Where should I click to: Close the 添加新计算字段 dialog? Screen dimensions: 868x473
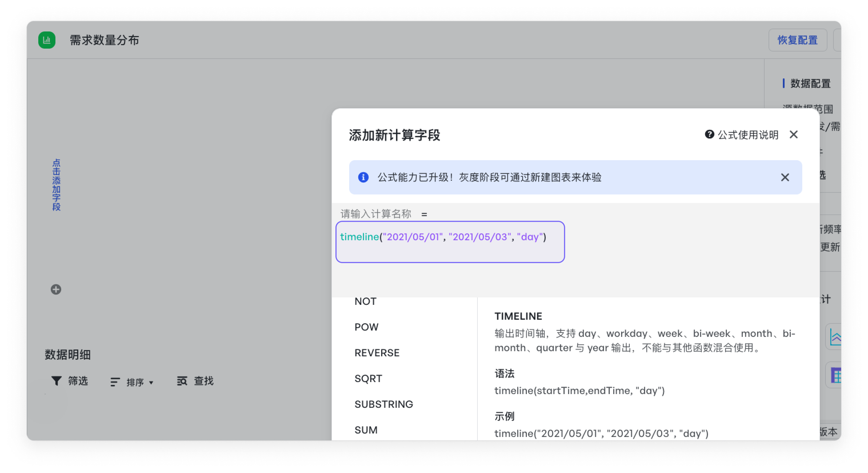coord(793,135)
